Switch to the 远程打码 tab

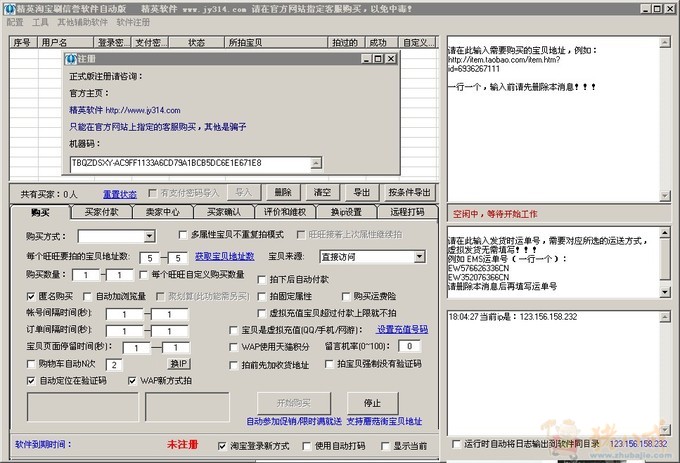click(x=407, y=212)
